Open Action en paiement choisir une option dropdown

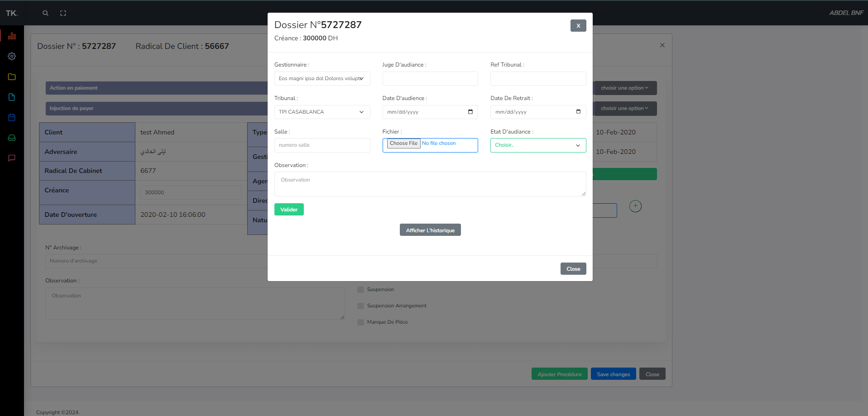click(625, 88)
